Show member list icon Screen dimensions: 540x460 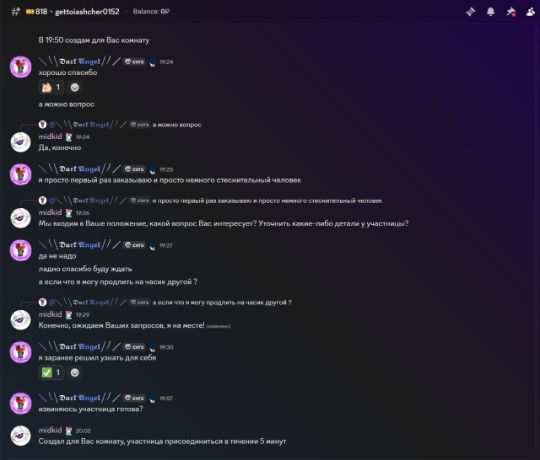(531, 12)
